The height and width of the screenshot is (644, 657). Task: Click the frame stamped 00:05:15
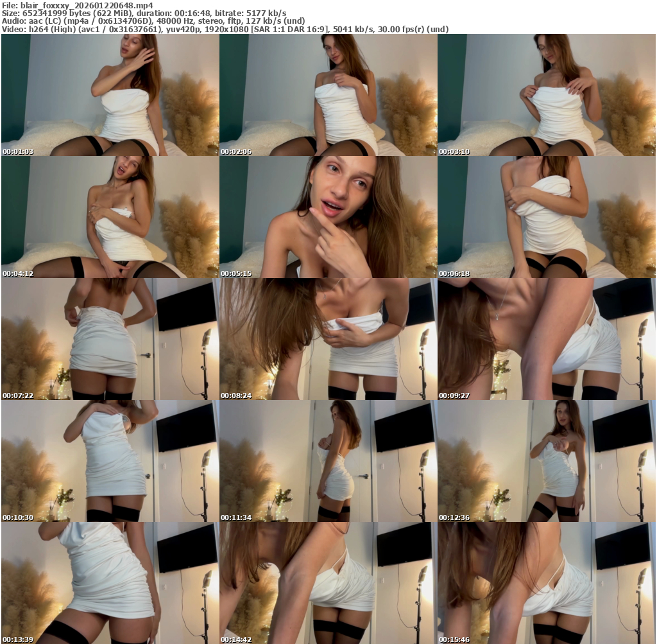(x=328, y=217)
